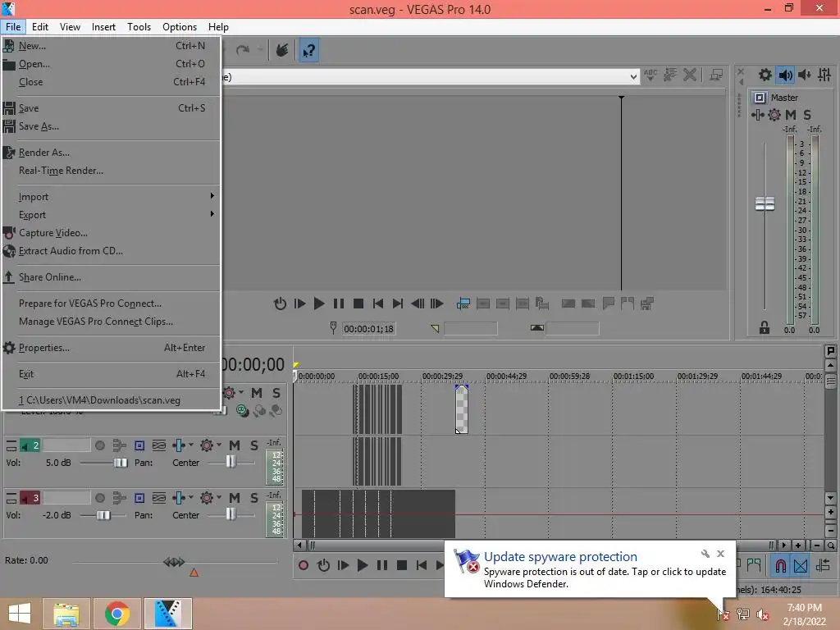Open Master bus audio properties gear
Viewport: 840px width, 630px height.
coord(765,75)
